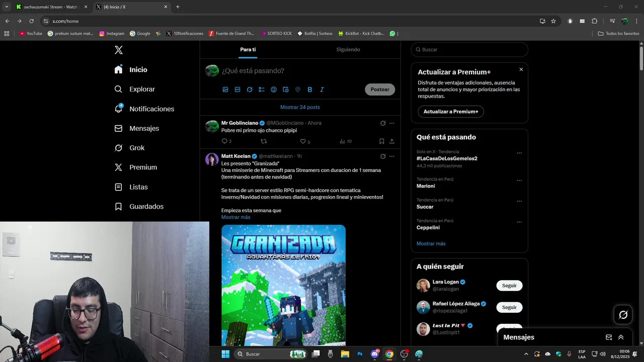Open Mr Goblinciano's profile avatar
Screen dimensions: 644x362
212,126
